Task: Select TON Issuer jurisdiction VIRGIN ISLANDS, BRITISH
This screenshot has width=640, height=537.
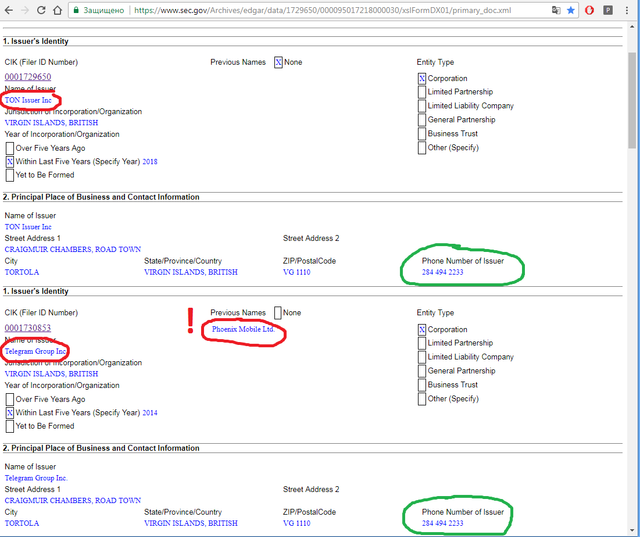Action: 51,123
